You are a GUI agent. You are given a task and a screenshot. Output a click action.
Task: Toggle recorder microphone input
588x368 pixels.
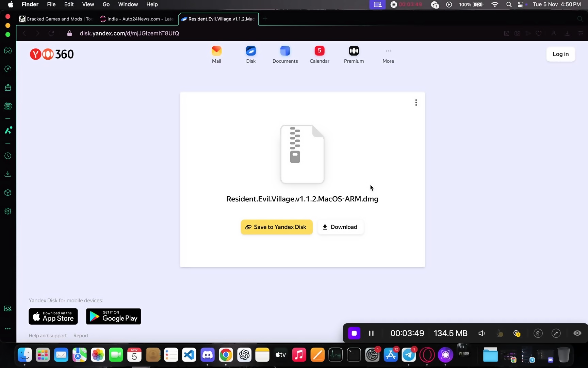click(500, 333)
